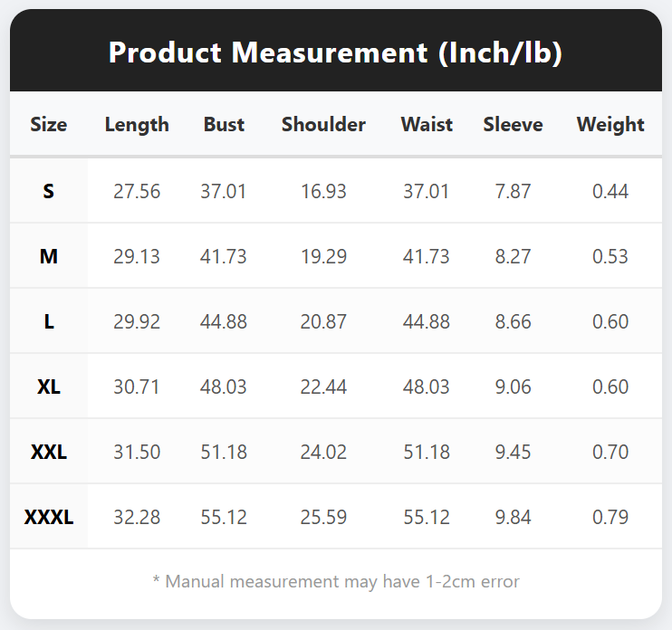Click the Sleeve column header
This screenshot has width=672, height=630.
click(513, 125)
